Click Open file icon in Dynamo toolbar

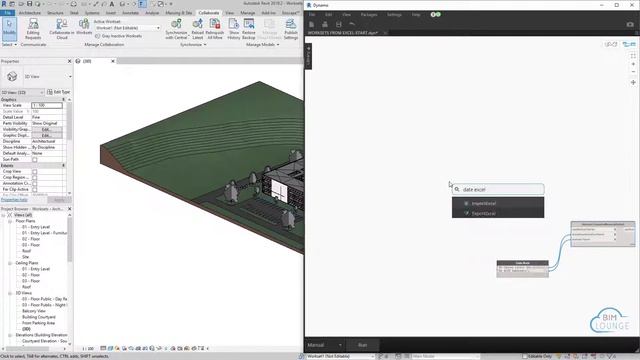coord(325,24)
